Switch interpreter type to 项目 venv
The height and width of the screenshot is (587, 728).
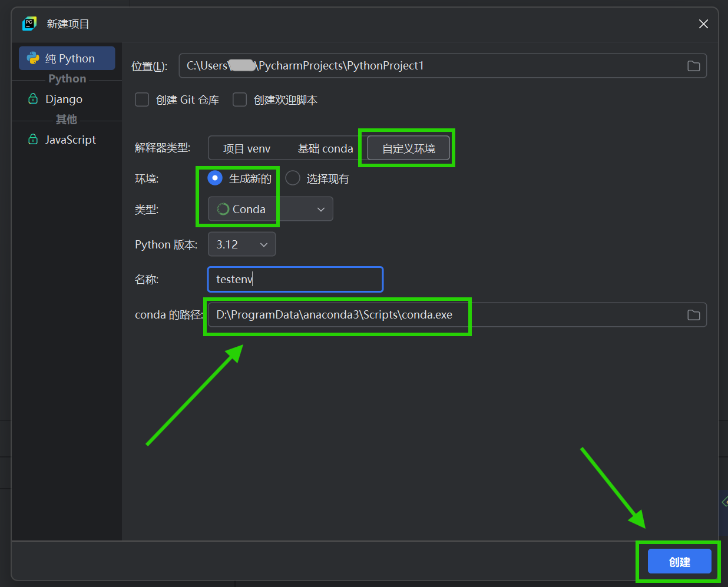pyautogui.click(x=247, y=148)
